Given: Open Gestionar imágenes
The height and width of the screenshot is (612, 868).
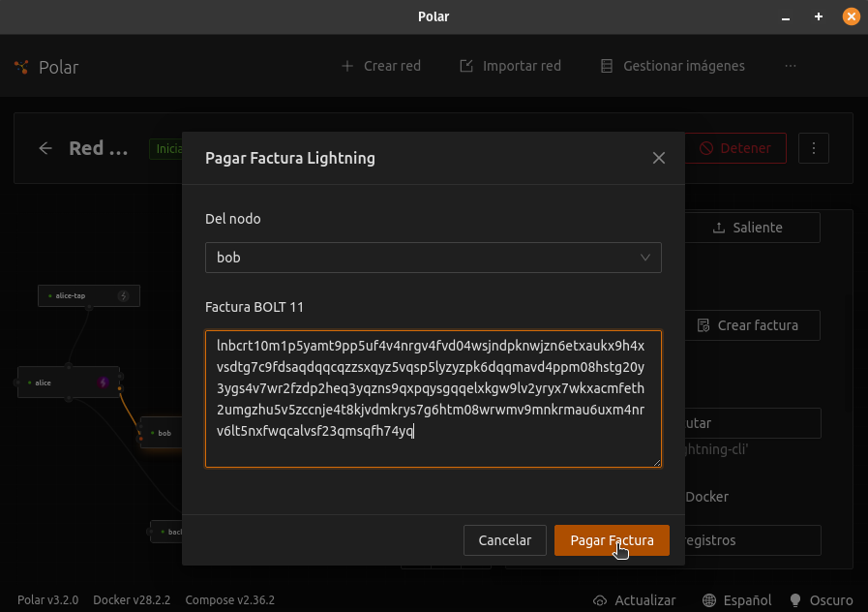Looking at the screenshot, I should 673,66.
